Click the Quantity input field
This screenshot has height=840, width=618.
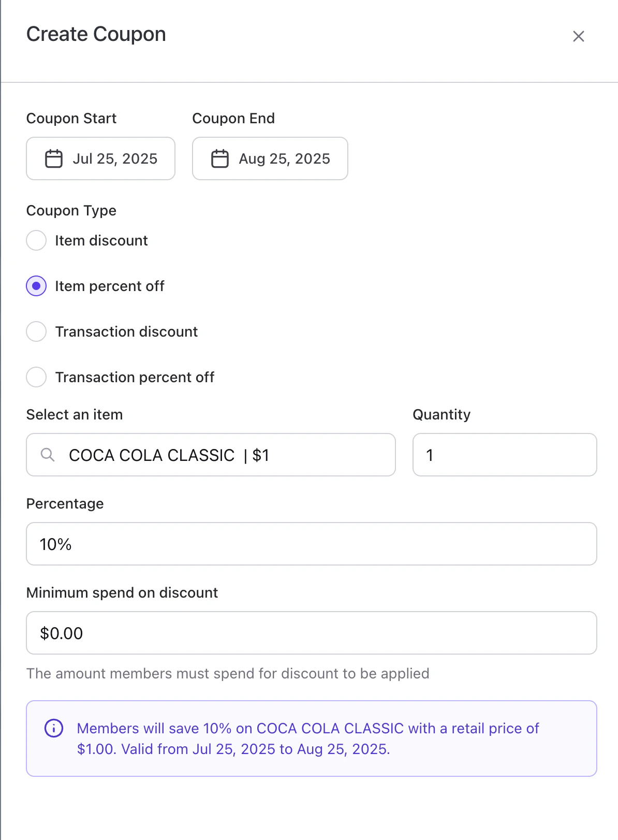pos(505,455)
